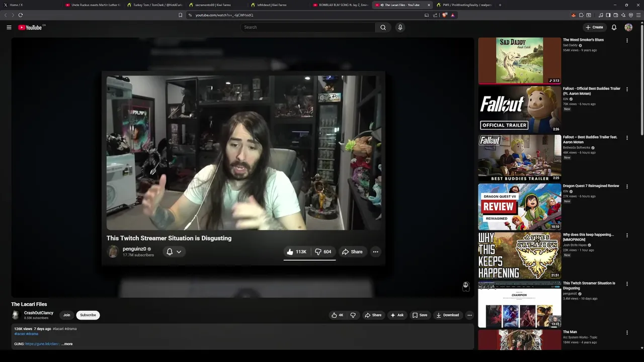Open the YouTube guide hamburger menu
This screenshot has width=644, height=362.
point(9,27)
